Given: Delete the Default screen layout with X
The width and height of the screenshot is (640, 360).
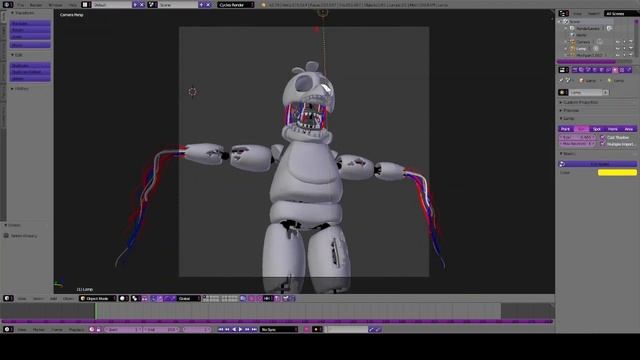Looking at the screenshot, I should click(142, 5).
